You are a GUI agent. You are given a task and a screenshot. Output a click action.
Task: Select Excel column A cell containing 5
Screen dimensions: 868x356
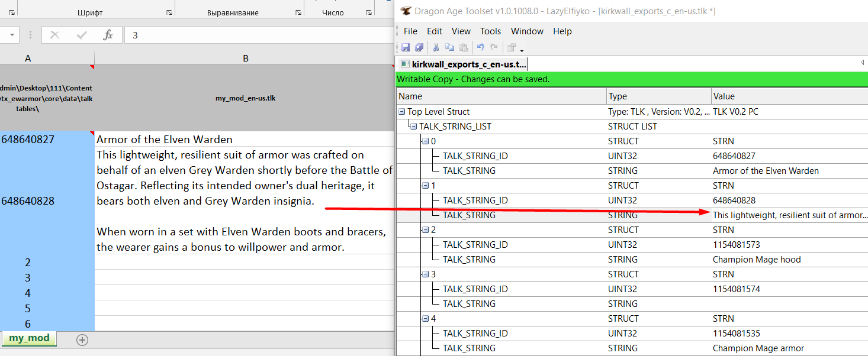tap(47, 309)
